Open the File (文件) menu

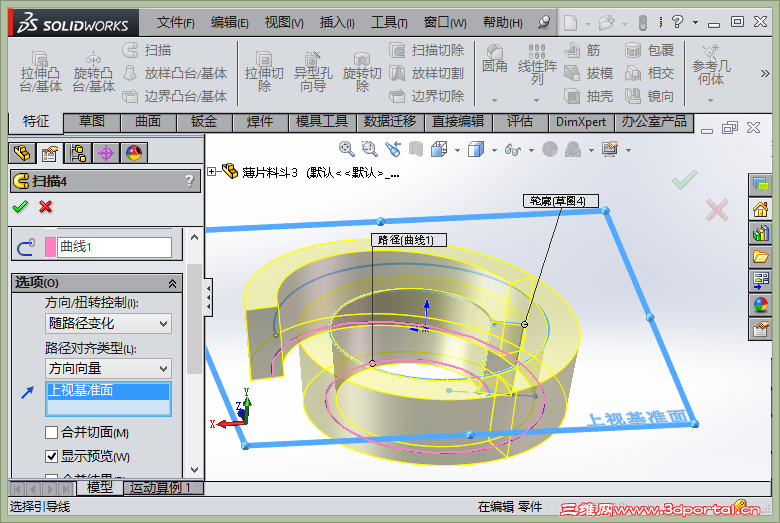point(175,22)
